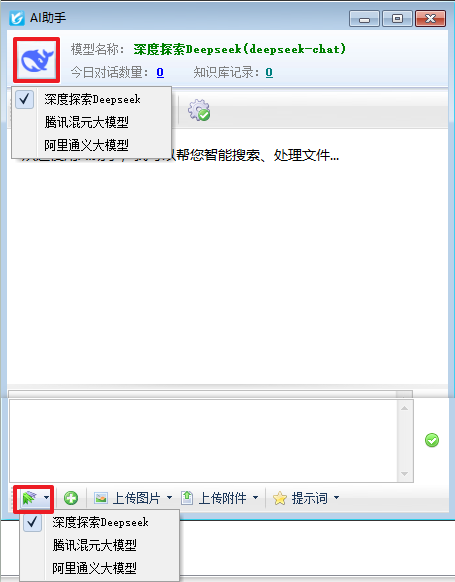Viewport: 455px width, 582px height.
Task: Expand the 上传附件 dropdown arrow
Action: coord(256,498)
